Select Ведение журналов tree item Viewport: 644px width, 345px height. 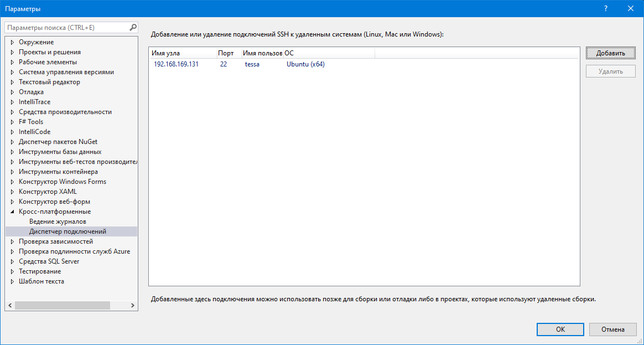pyautogui.click(x=58, y=222)
